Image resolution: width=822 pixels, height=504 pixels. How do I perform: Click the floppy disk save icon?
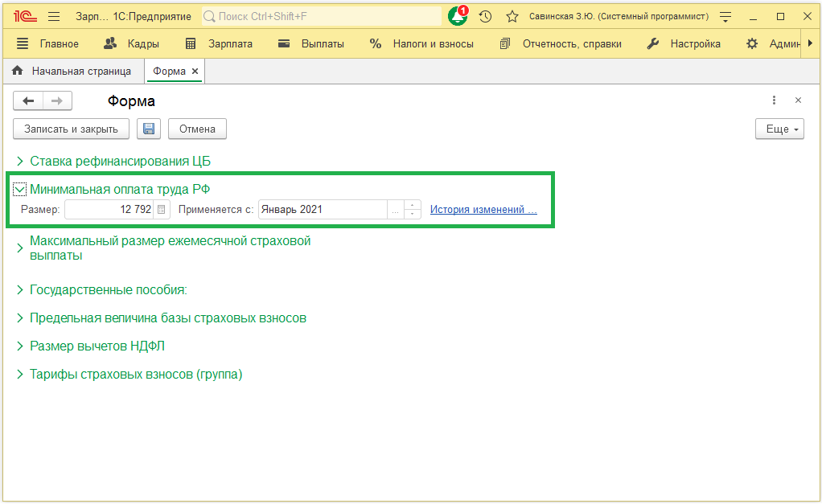pyautogui.click(x=149, y=129)
